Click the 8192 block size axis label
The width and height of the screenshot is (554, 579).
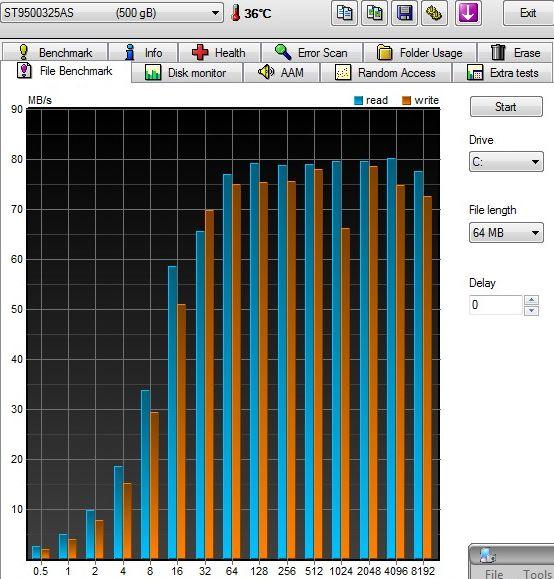pos(423,571)
